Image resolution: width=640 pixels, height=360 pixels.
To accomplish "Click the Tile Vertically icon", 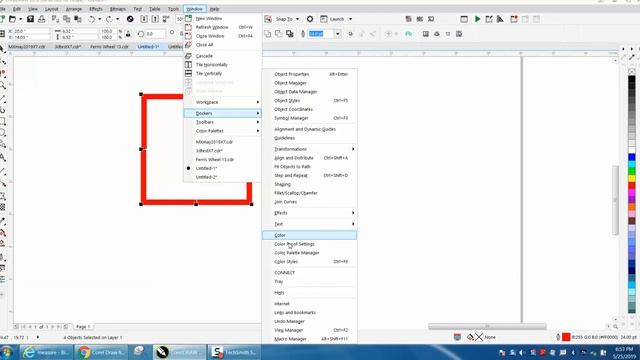I will click(x=188, y=73).
